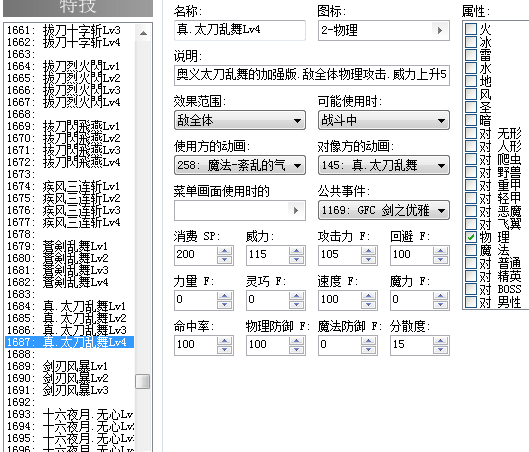Check the 对 恶魔 attribute checkbox
The image size is (529, 452).
click(471, 211)
